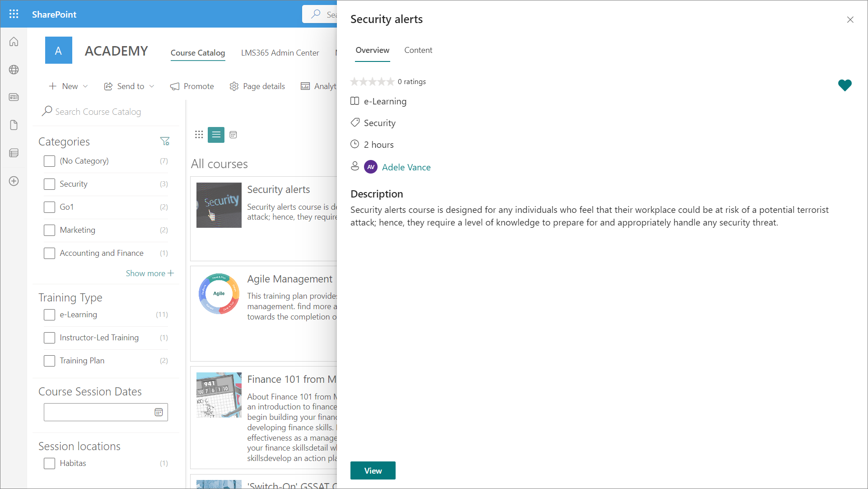Check the Habitas location checkbox

[x=49, y=463]
